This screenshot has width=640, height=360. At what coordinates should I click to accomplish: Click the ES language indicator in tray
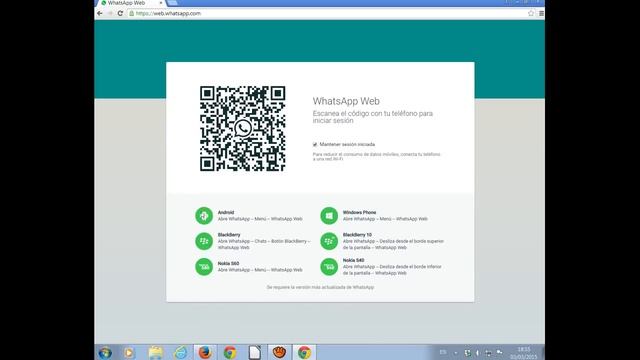click(x=443, y=353)
